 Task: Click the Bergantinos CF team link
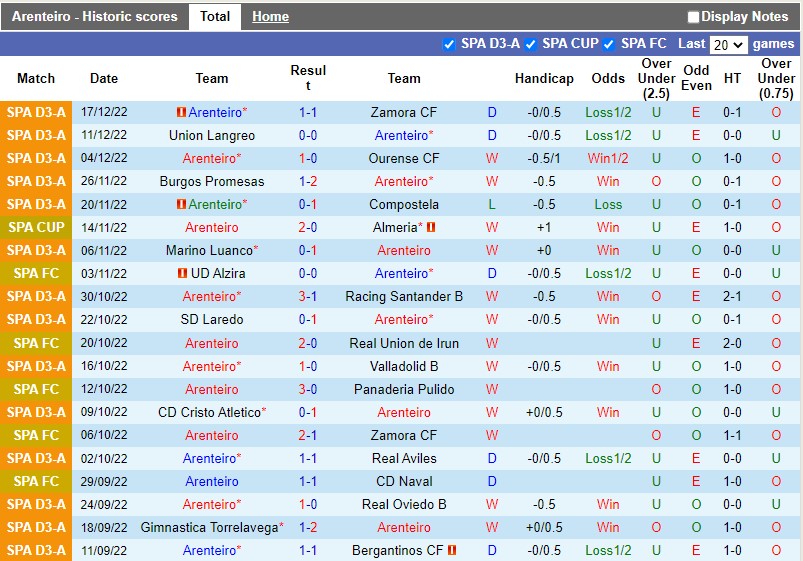coord(397,550)
